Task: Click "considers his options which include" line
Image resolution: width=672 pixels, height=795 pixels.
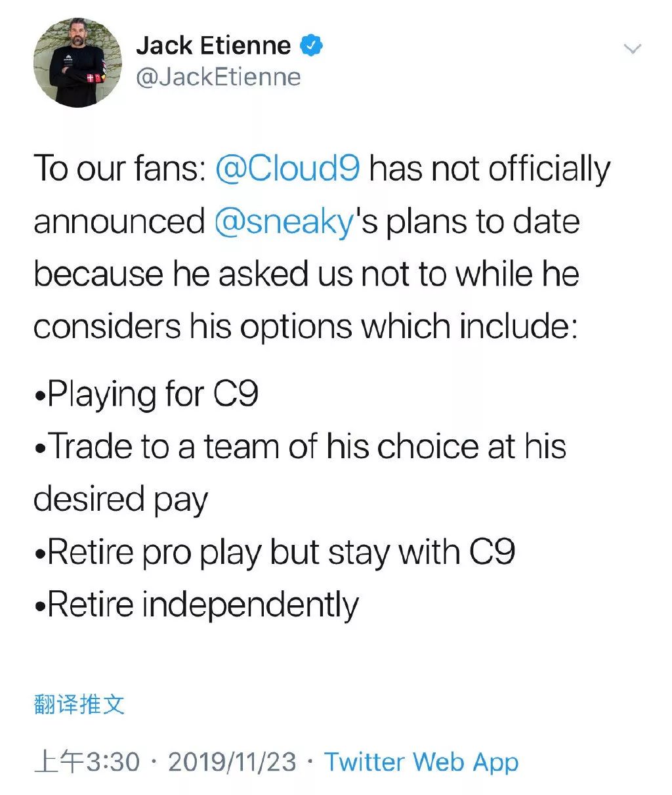Action: pos(306,326)
